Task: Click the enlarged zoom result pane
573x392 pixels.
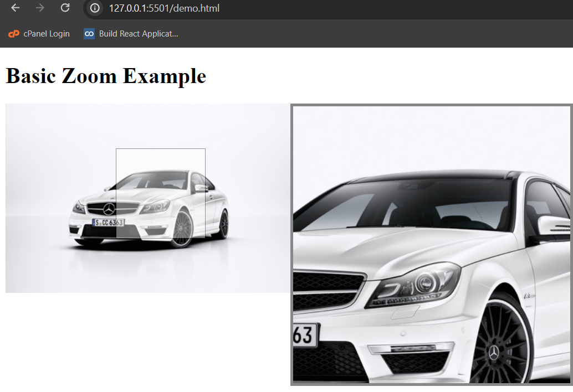Action: pyautogui.click(x=432, y=245)
